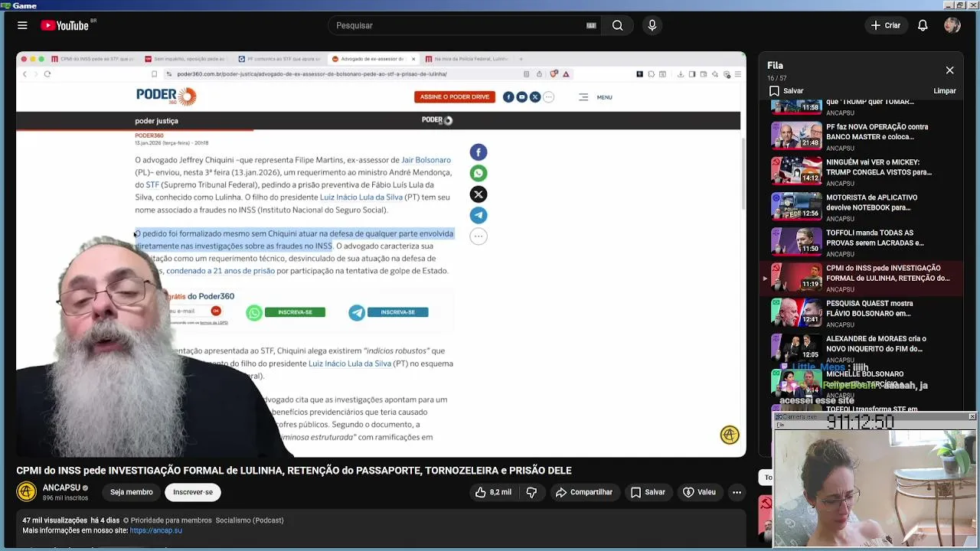This screenshot has width=980, height=551.
Task: Play queue video ALEXANDRE de MORAES cria
Action: (863, 348)
